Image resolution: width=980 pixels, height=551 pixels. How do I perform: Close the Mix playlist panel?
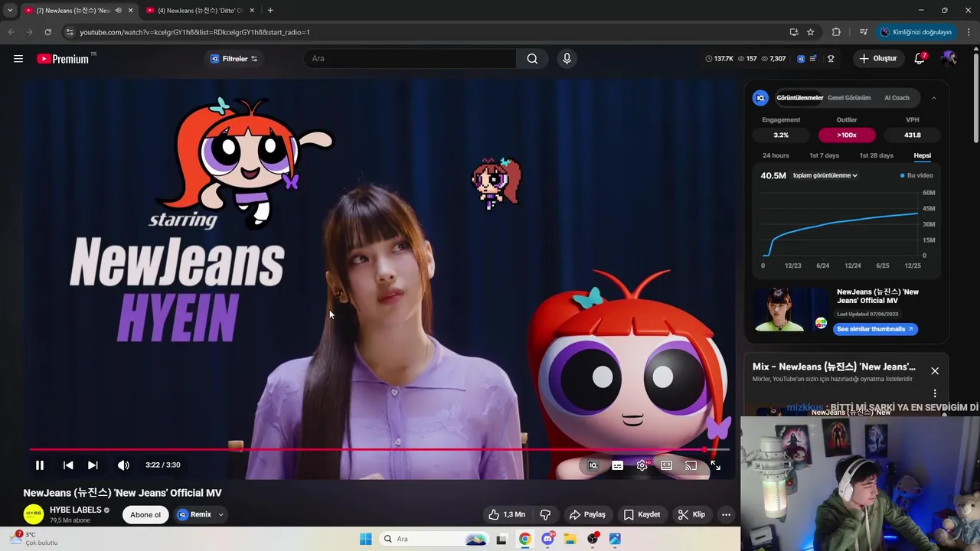tap(935, 371)
